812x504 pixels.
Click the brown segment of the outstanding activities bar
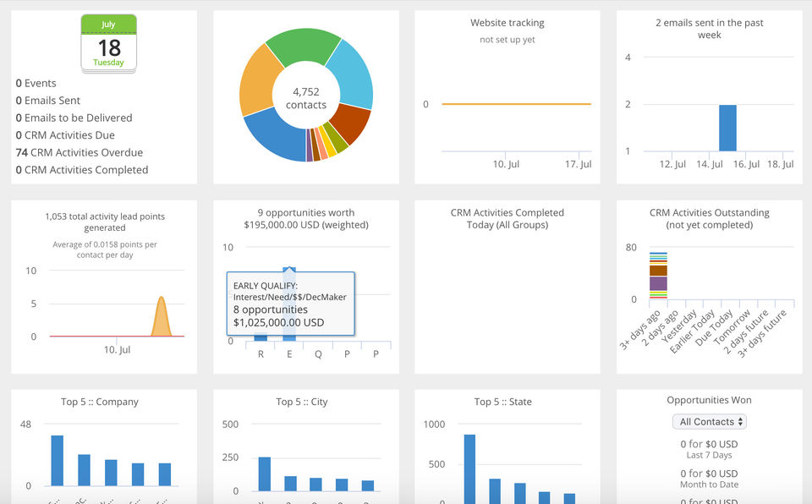(x=658, y=270)
